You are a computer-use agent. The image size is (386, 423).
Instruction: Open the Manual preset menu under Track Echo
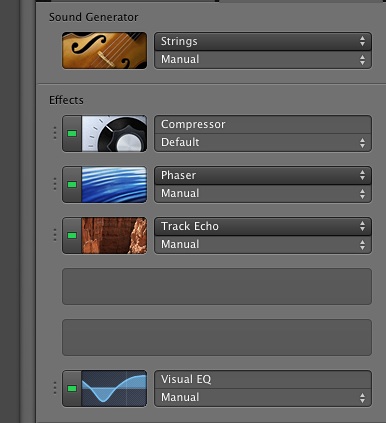(263, 245)
